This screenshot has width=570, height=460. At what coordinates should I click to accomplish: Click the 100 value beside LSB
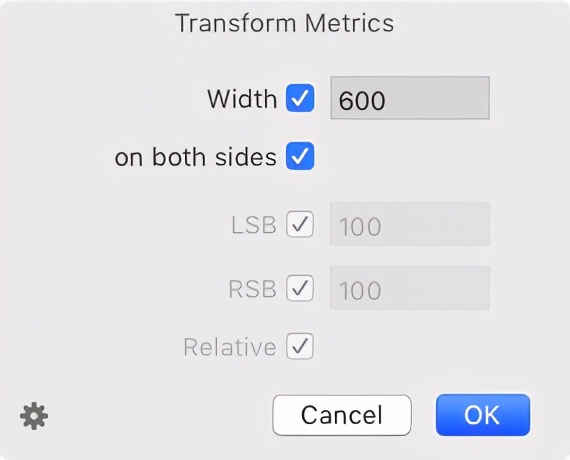tap(360, 226)
